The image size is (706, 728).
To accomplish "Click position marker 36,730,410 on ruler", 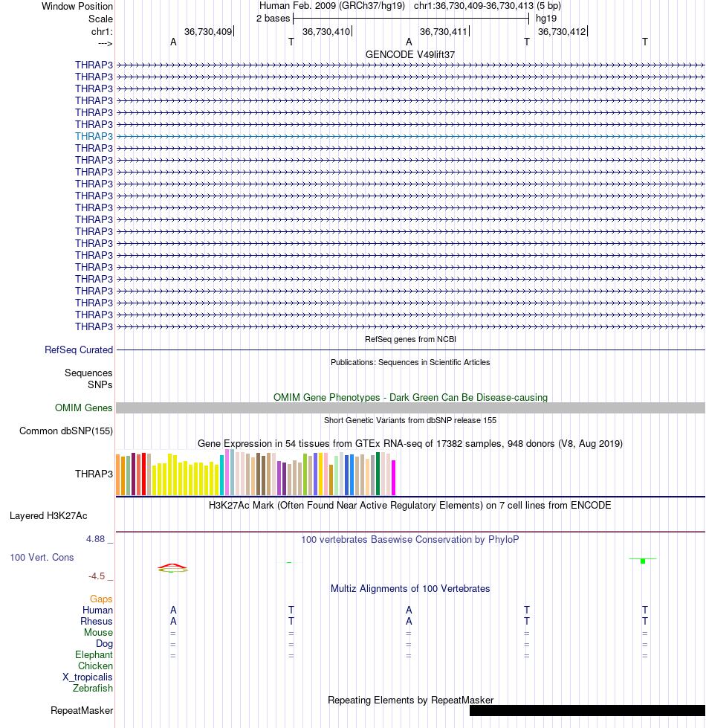I will pyautogui.click(x=327, y=31).
